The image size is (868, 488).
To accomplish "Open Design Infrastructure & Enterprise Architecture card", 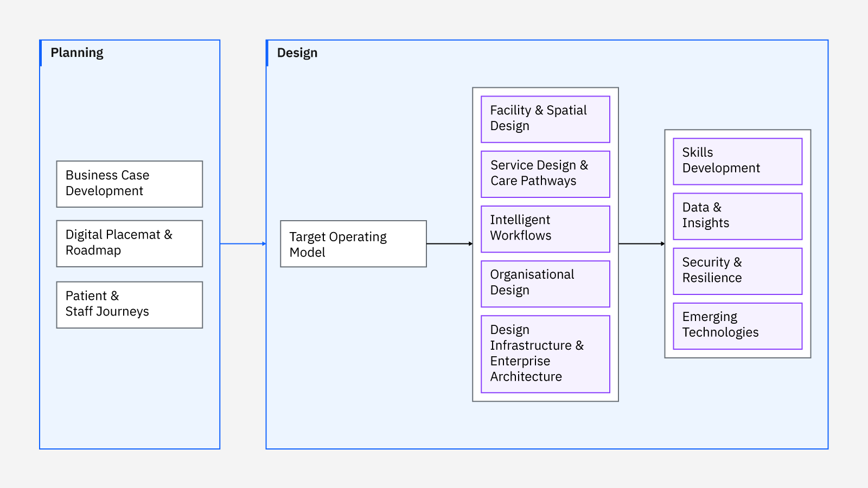I will tap(546, 354).
